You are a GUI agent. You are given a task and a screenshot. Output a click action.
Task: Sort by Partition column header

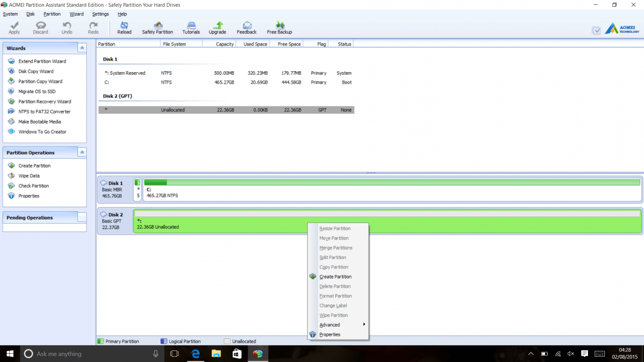point(128,44)
